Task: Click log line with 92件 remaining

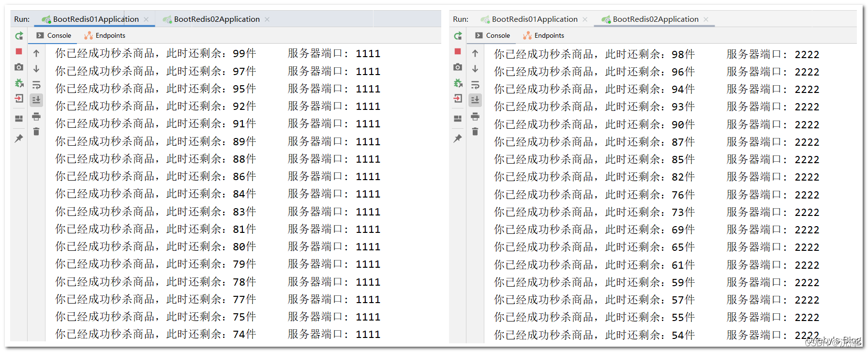Action: point(218,106)
